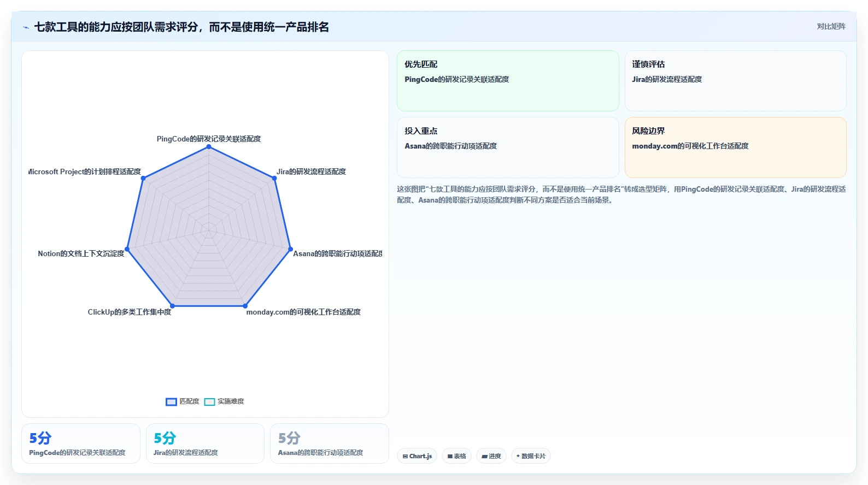Click the radar data point at the monday.com vertex
The width and height of the screenshot is (868, 485).
point(245,306)
